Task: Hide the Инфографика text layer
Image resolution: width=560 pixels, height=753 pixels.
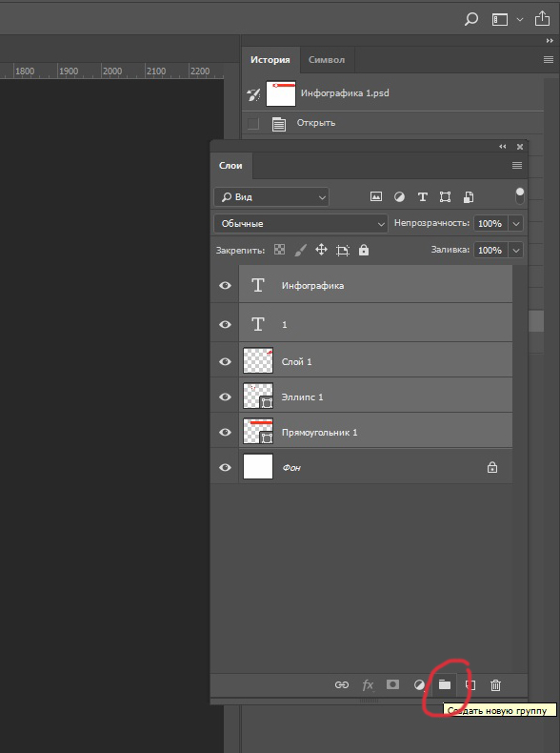Action: click(225, 285)
